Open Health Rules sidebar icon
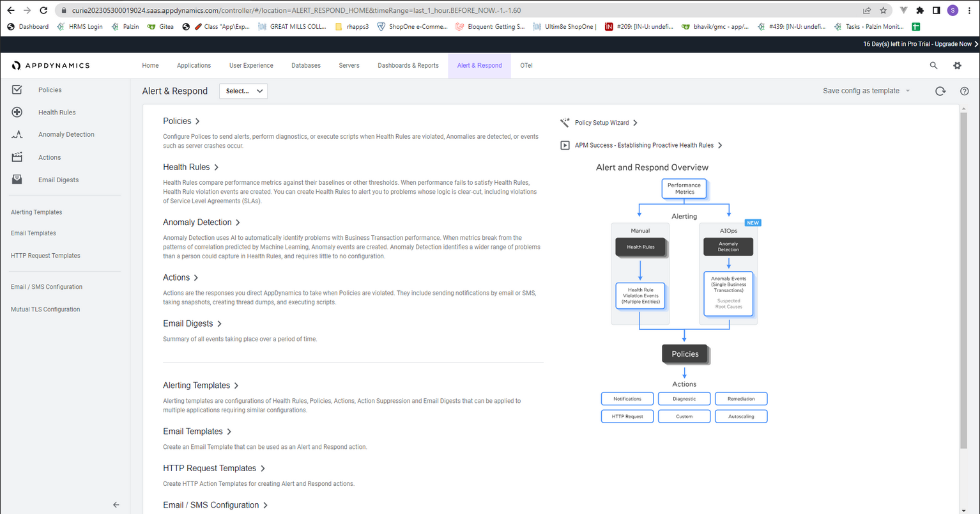The image size is (980, 514). 17,113
